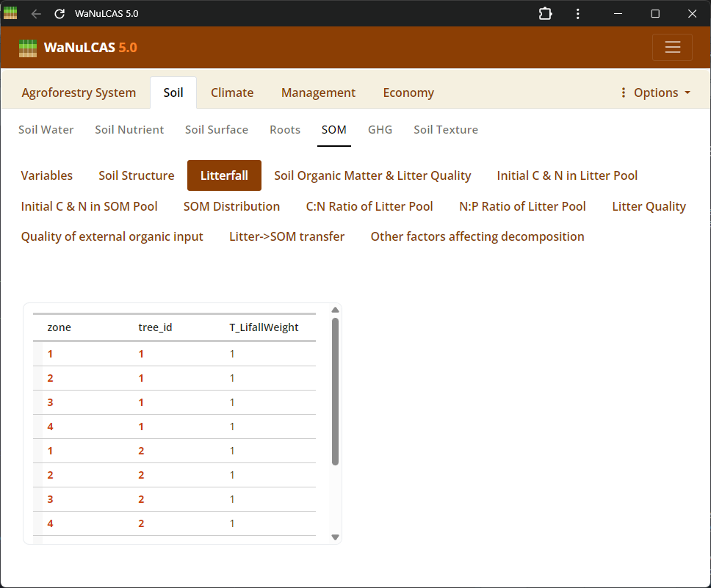Expand the Options dropdown
Image resolution: width=711 pixels, height=588 pixels.
tap(655, 92)
